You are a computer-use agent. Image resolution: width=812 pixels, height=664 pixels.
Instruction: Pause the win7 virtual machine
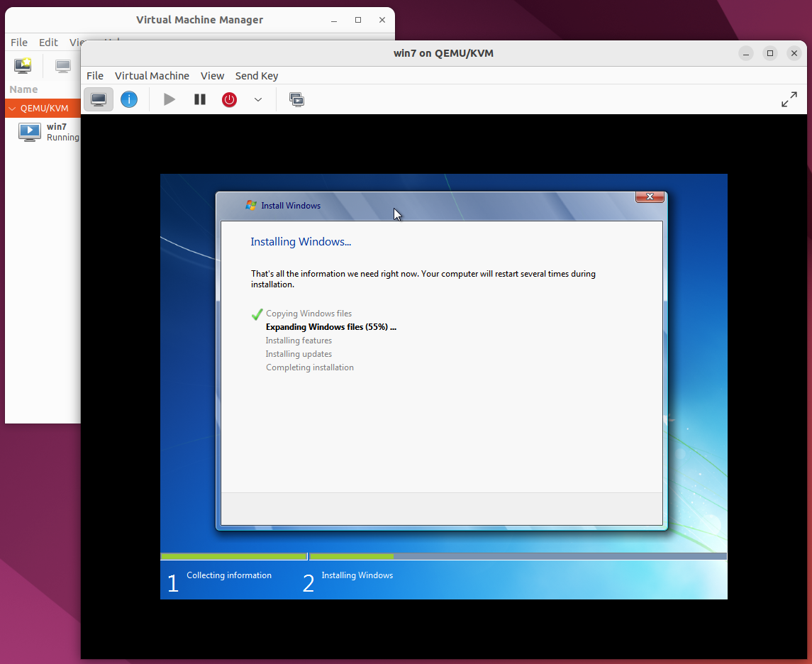click(x=200, y=99)
